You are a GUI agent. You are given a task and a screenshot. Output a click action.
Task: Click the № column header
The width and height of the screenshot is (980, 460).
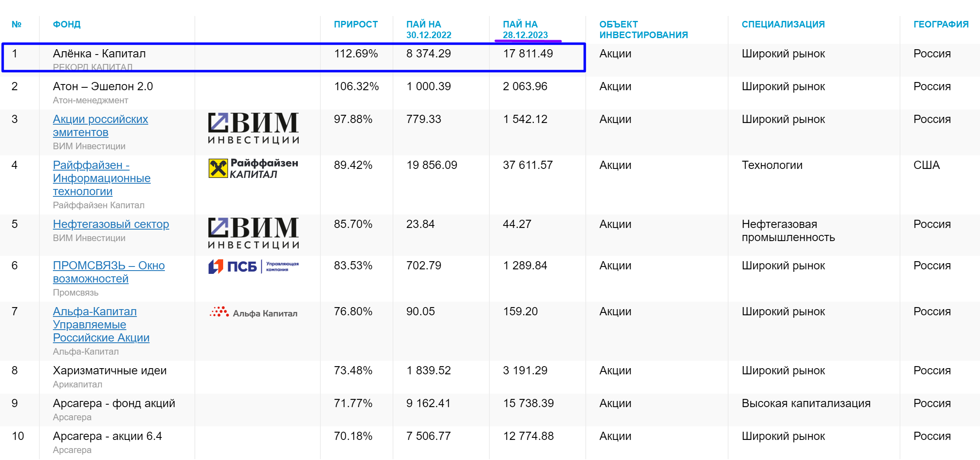(x=16, y=24)
